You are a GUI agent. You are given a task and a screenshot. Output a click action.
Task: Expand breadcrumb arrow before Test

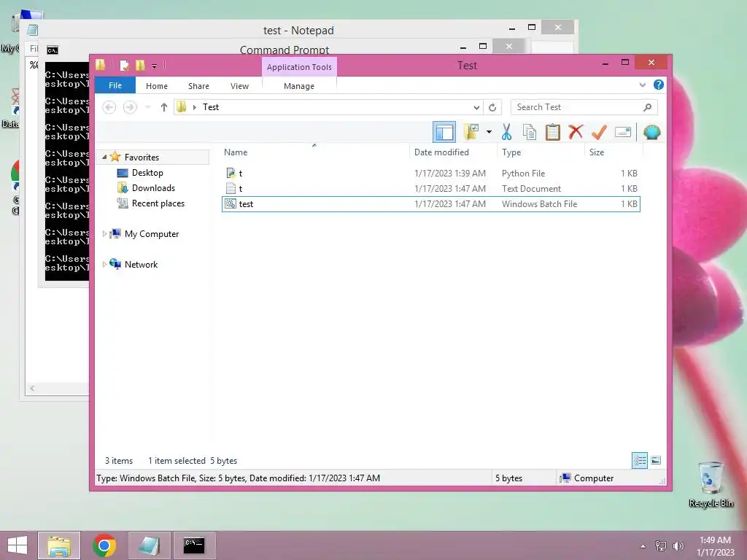194,108
